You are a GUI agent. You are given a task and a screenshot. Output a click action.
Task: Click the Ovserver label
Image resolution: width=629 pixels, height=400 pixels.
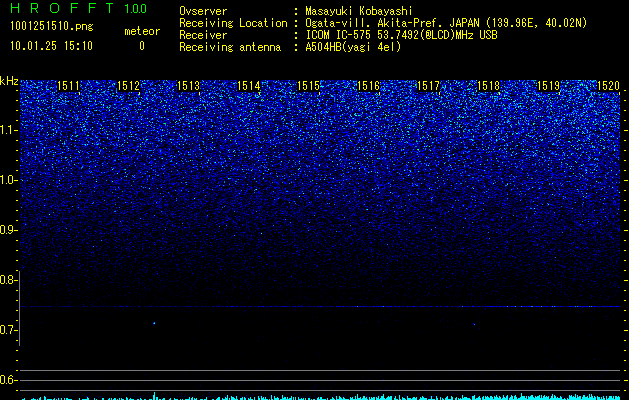tap(203, 11)
